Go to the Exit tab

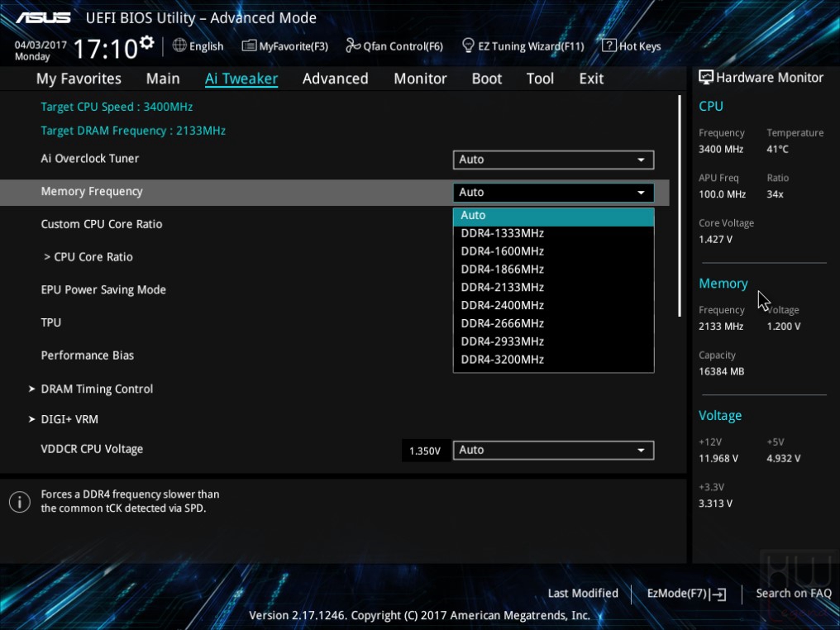(591, 79)
